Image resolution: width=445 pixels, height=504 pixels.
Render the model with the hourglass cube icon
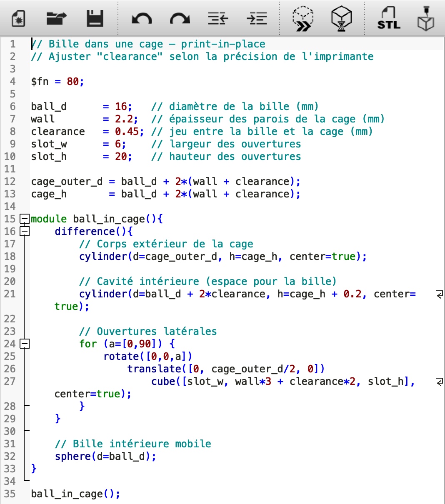[341, 19]
